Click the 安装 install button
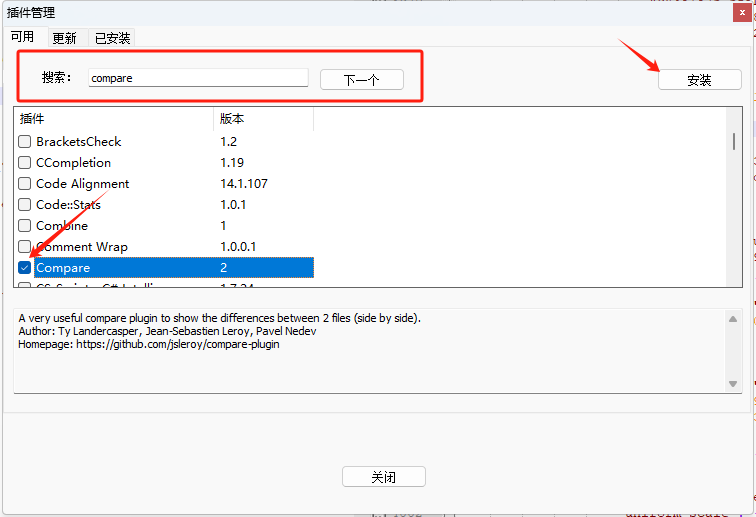Image resolution: width=756 pixels, height=517 pixels. click(x=700, y=80)
